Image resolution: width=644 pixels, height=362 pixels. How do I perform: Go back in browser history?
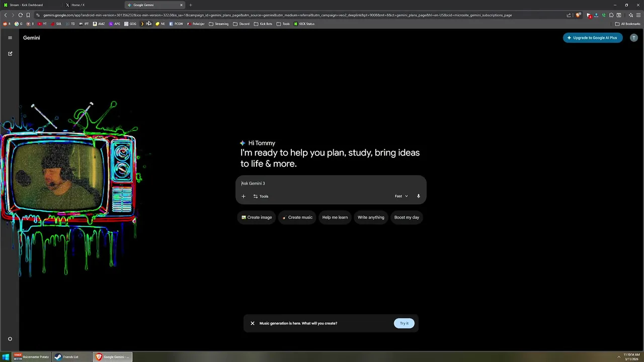(6, 15)
